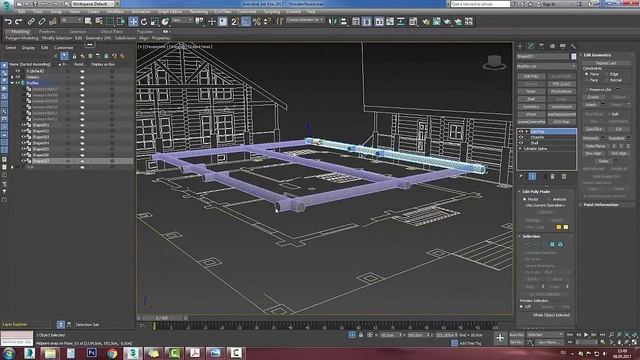Select None constraint radio button
Screen dimensions: 640x360
point(587,74)
